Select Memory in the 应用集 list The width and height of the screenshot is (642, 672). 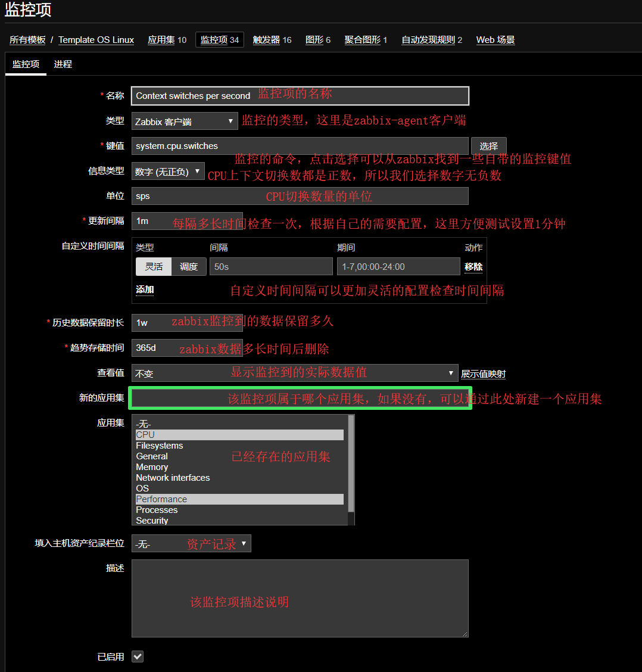pos(152,467)
